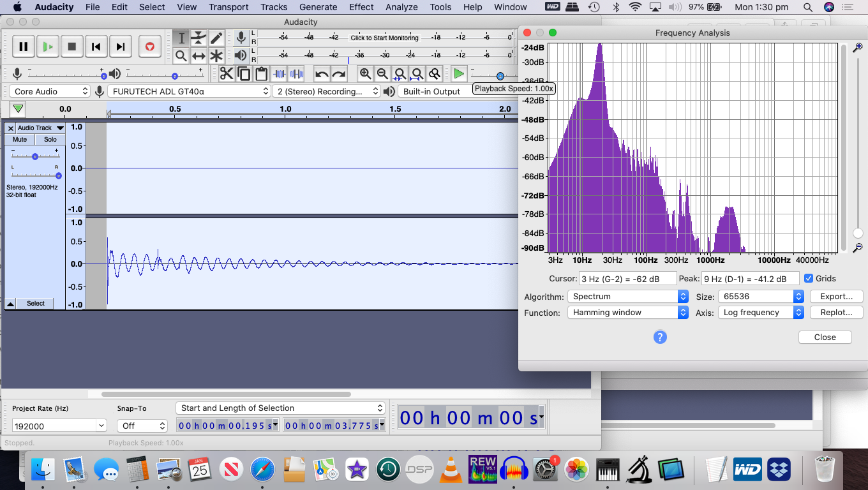Click the Export... button
The height and width of the screenshot is (490, 868).
tap(836, 297)
